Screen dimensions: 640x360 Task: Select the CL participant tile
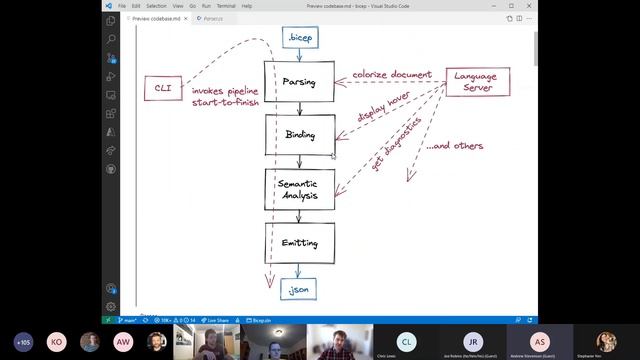click(x=407, y=342)
